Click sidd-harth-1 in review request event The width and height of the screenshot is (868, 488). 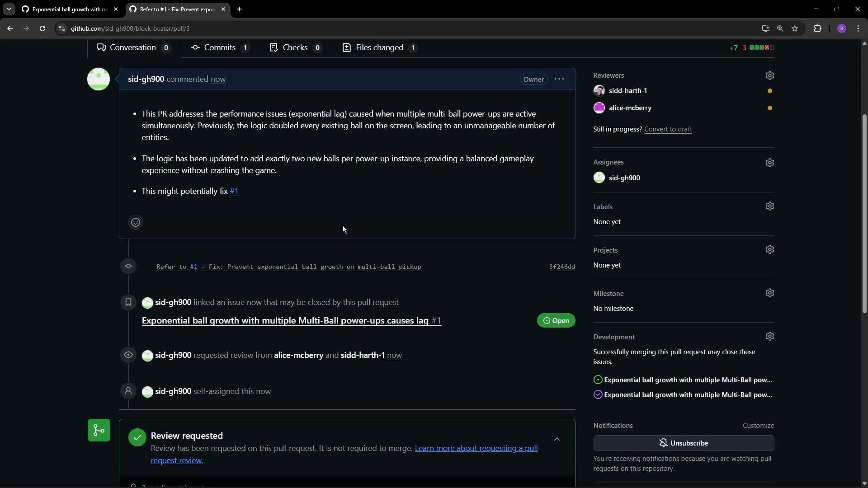pyautogui.click(x=363, y=355)
